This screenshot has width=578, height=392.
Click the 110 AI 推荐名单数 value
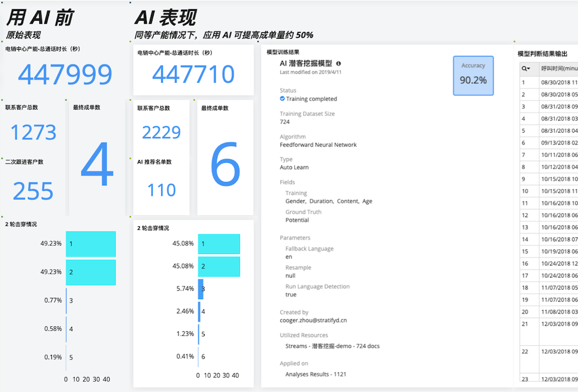click(x=161, y=190)
